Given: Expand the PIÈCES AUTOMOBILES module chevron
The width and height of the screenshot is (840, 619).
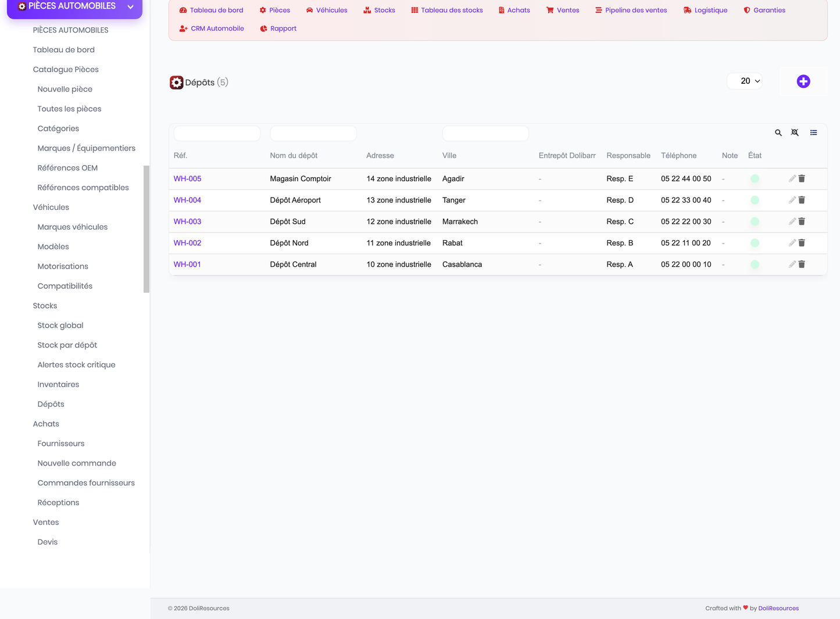Looking at the screenshot, I should (131, 7).
